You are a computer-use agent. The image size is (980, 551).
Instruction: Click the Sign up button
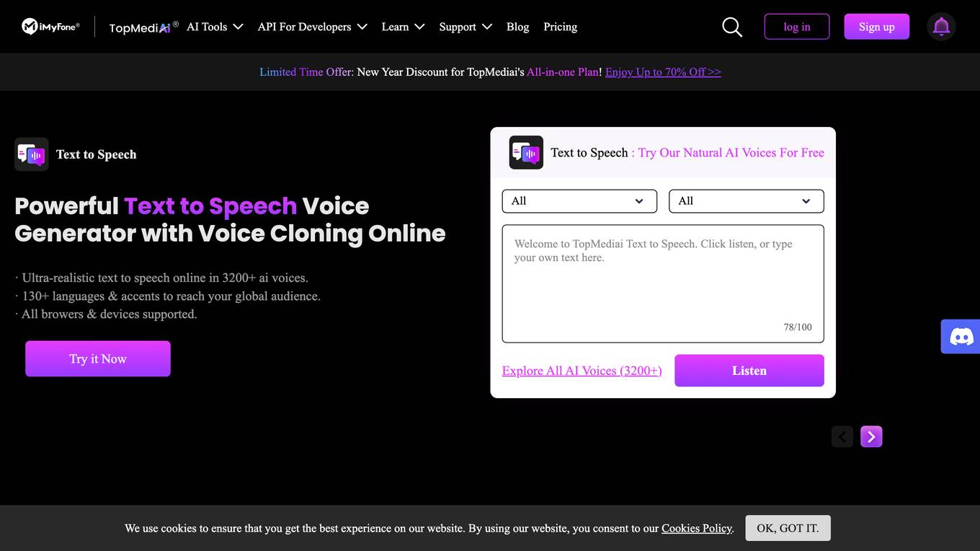(877, 27)
